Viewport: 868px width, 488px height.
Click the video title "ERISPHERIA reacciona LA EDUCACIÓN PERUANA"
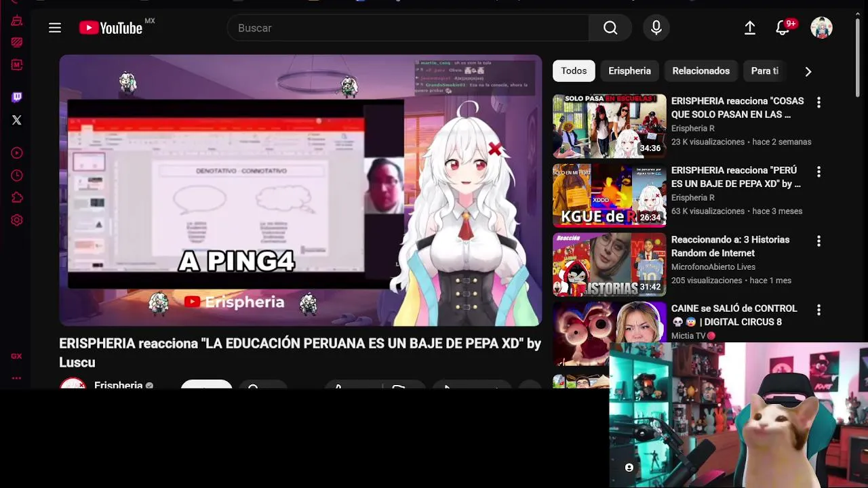(x=300, y=352)
